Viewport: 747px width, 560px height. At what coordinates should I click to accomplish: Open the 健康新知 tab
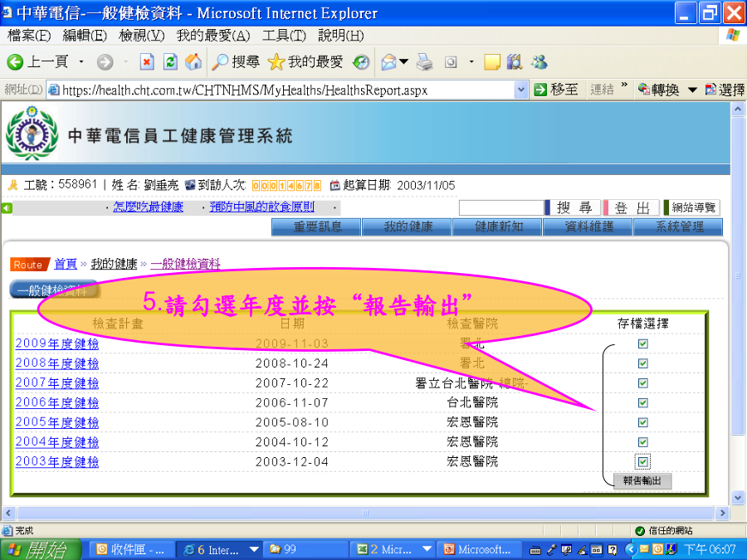pos(497,226)
